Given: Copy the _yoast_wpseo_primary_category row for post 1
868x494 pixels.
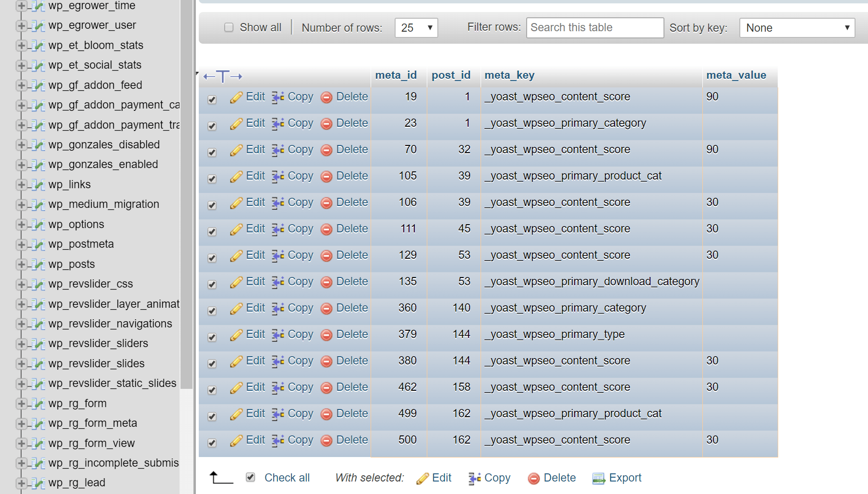Looking at the screenshot, I should pos(300,123).
